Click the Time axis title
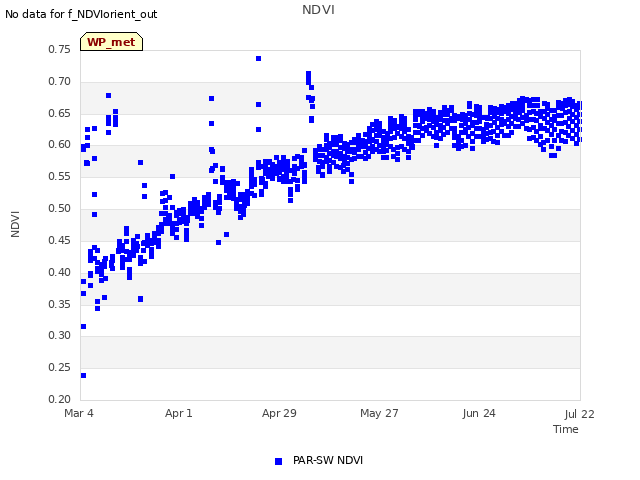The width and height of the screenshot is (640, 480). (566, 429)
